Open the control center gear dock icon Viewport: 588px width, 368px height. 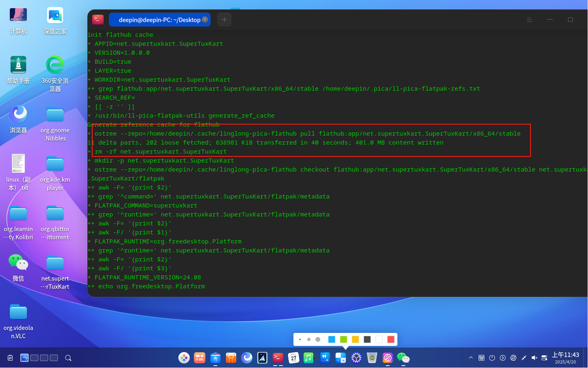click(x=356, y=358)
